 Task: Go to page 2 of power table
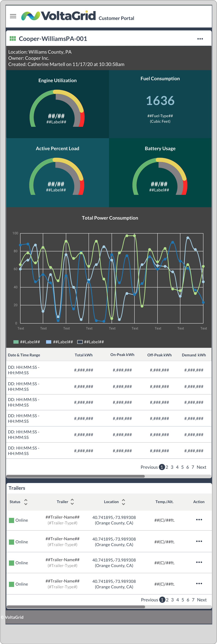(167, 467)
